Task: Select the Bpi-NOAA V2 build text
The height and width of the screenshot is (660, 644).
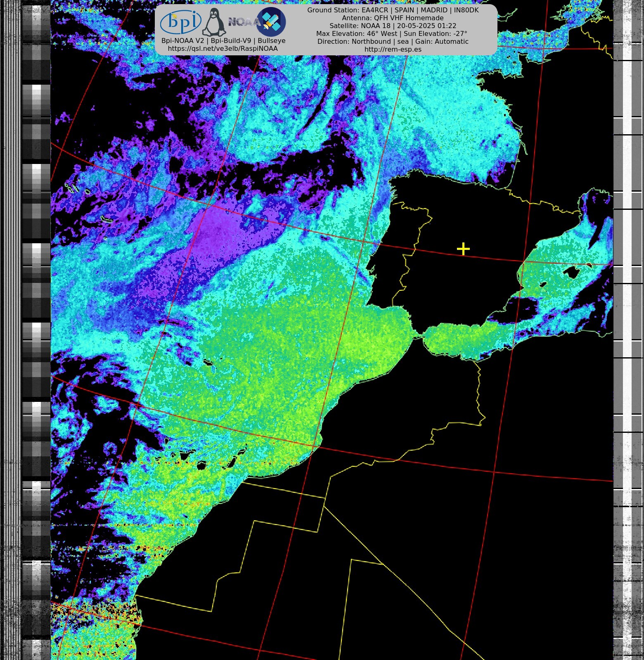Action: pos(223,41)
